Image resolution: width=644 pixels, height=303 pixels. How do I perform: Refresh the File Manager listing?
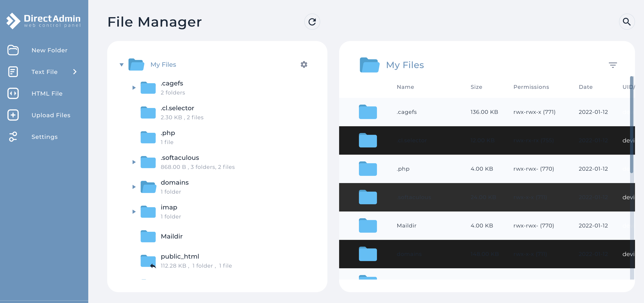point(312,22)
